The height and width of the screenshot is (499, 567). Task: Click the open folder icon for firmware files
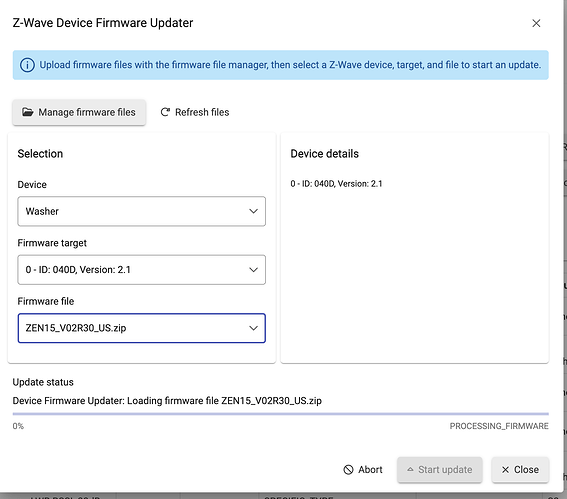tap(27, 112)
